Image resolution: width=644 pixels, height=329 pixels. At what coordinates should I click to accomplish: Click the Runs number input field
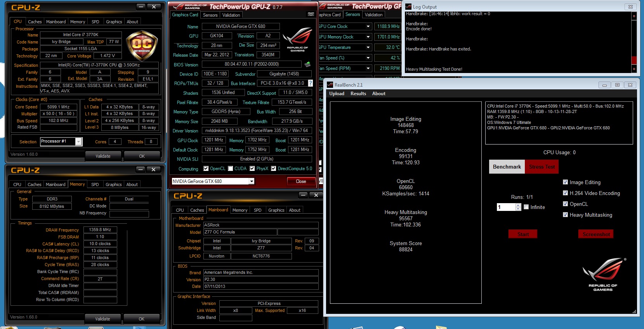pyautogui.click(x=506, y=207)
